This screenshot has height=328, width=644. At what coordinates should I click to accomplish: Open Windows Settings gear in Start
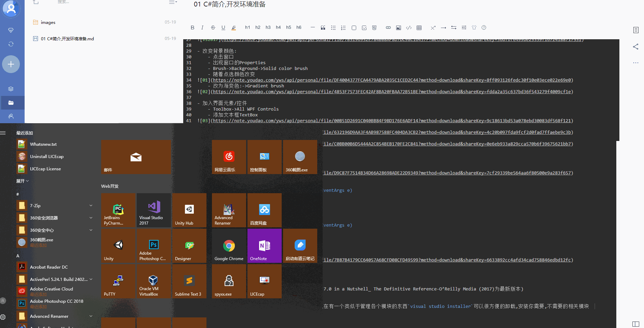click(3, 317)
